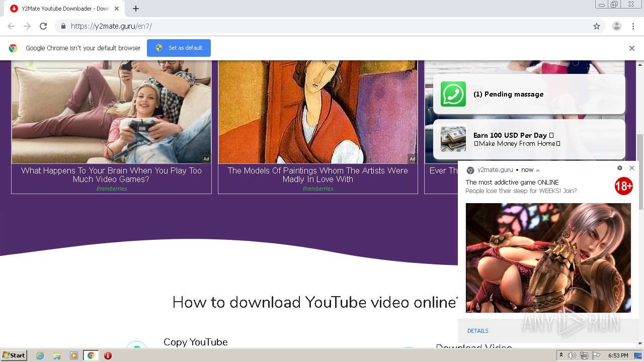Viewport: 644px width, 362px height.
Task: Click the volume speaker tray icon
Action: pyautogui.click(x=572, y=355)
